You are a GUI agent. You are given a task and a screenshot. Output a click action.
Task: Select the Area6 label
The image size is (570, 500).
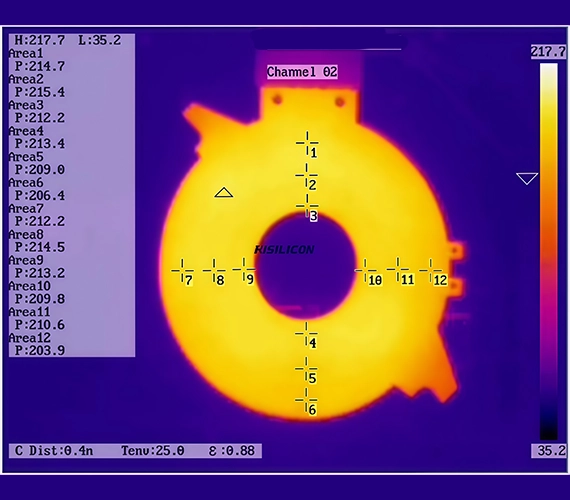coord(26,183)
